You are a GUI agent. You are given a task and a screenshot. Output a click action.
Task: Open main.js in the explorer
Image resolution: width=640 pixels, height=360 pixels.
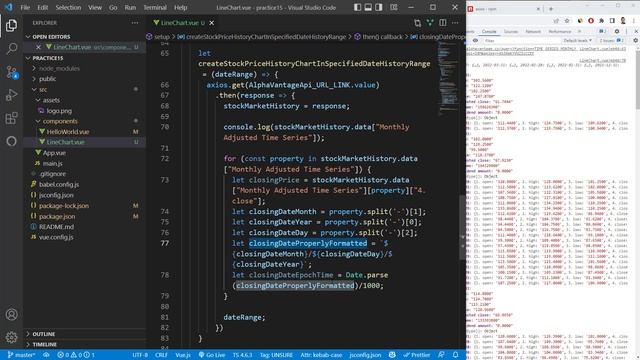tap(85, 163)
